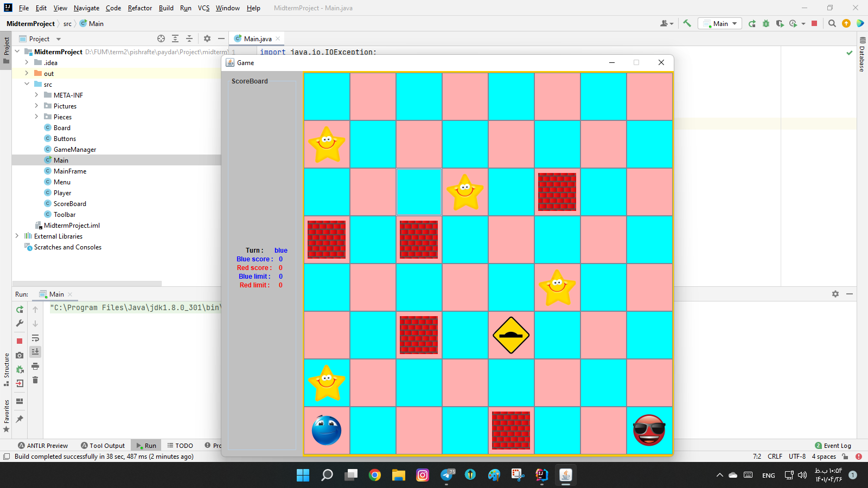Toggle the Favorites tool window stripe button
This screenshot has height=488, width=868.
click(7, 416)
